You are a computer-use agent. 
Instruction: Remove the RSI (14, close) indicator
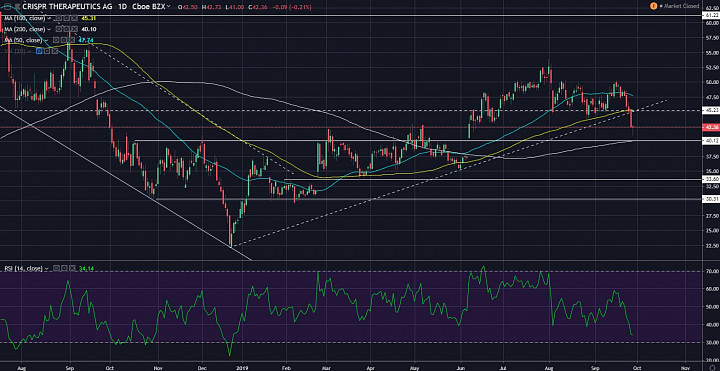point(72,268)
